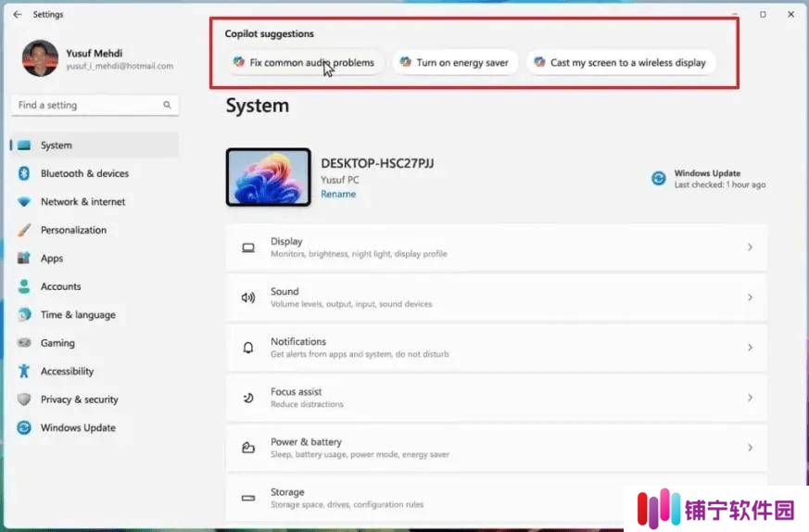Viewport: 809px width, 532px height.
Task: Click the Monitors, brightness, night light description
Action: pyautogui.click(x=360, y=254)
